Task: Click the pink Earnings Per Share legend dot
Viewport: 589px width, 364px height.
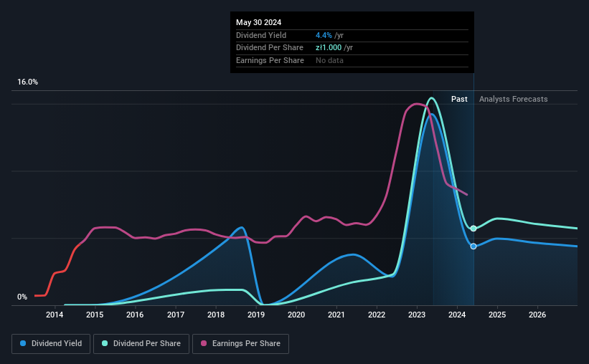Action: [204, 343]
